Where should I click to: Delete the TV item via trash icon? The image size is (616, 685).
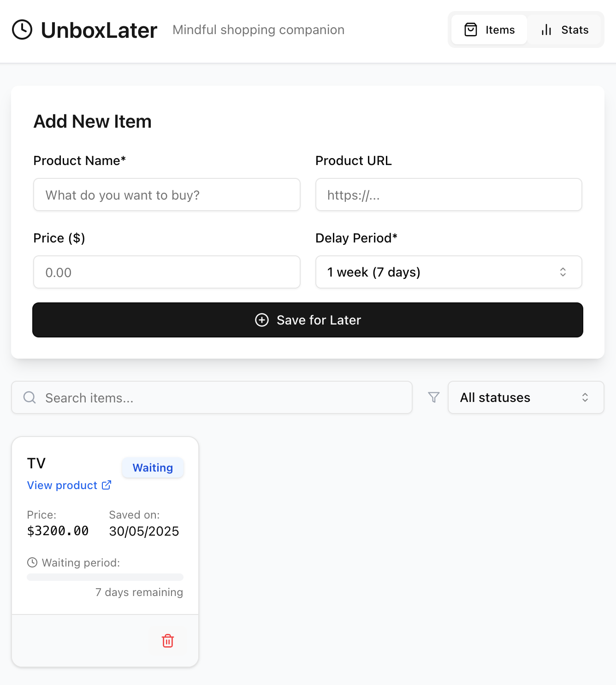tap(168, 641)
